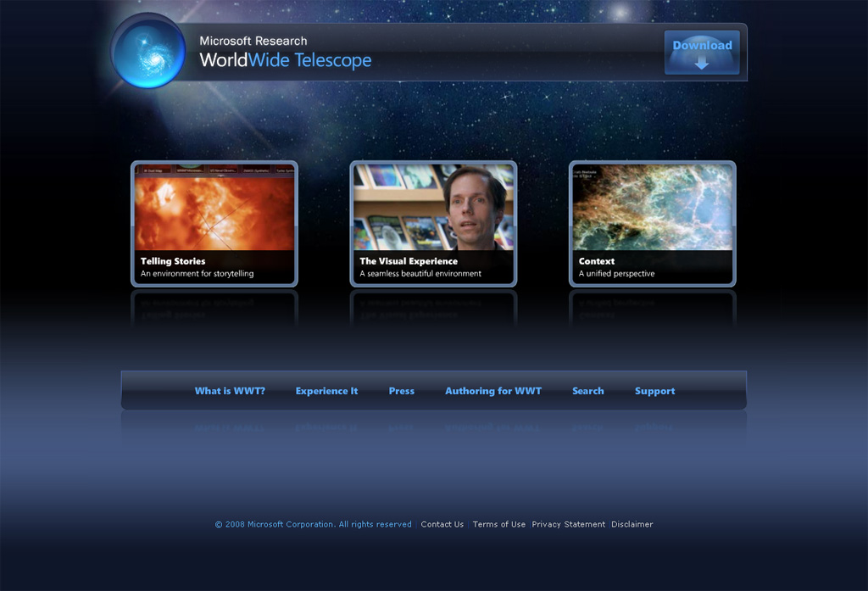
Task: Select Search in the navigation bar
Action: pyautogui.click(x=588, y=391)
